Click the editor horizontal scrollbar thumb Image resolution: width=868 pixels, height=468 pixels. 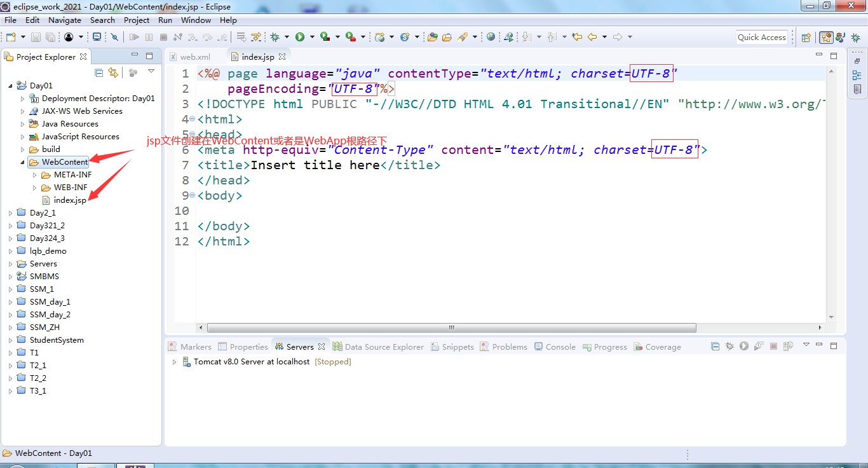pyautogui.click(x=451, y=328)
